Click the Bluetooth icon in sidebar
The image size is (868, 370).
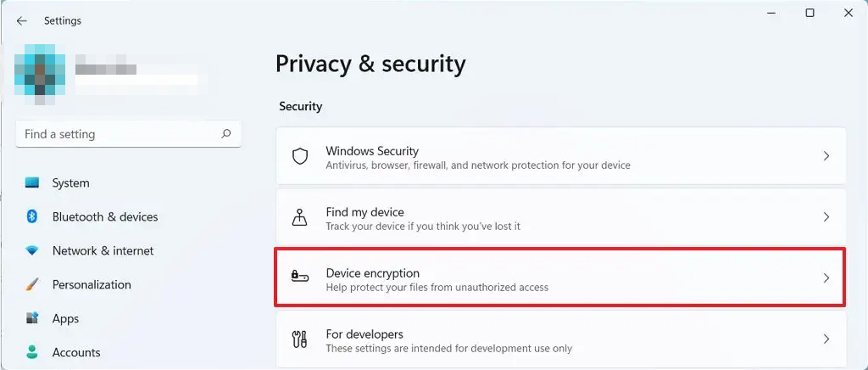tap(32, 216)
